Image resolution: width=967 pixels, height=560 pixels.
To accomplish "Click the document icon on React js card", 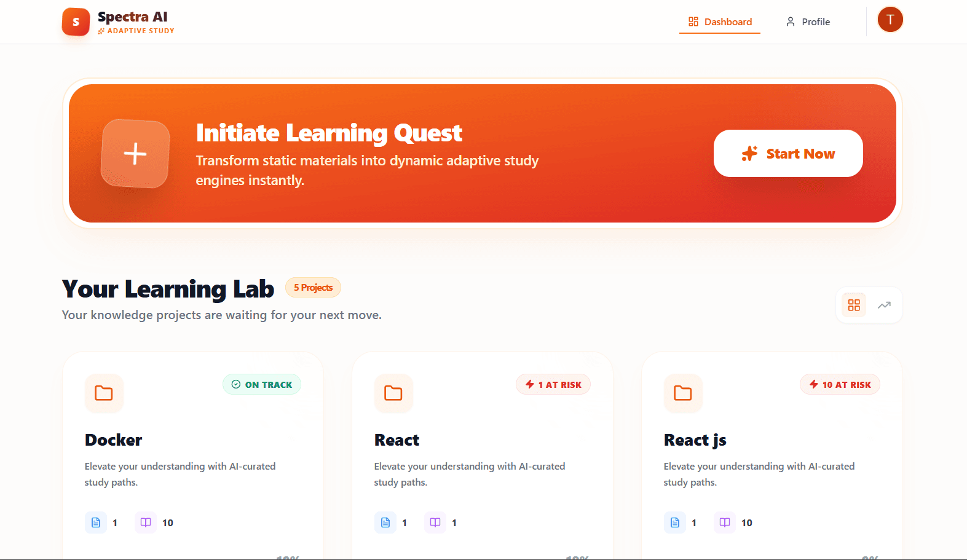I will 675,523.
